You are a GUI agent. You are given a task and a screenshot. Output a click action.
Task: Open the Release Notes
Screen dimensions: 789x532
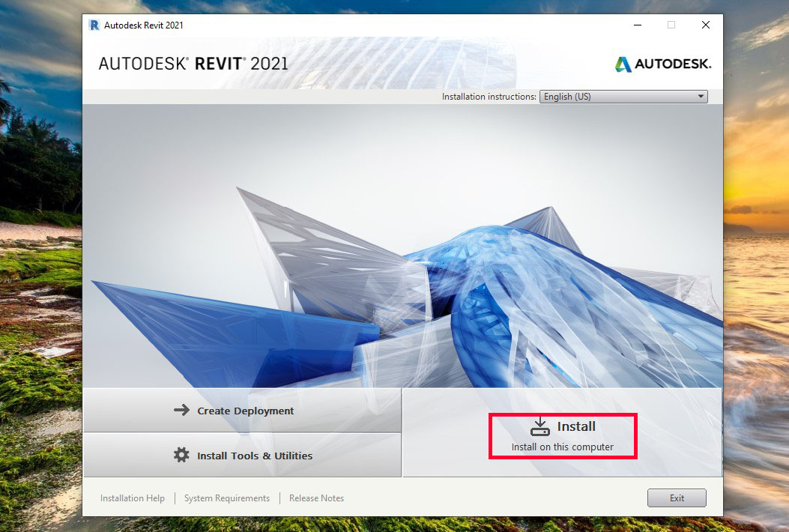(316, 498)
